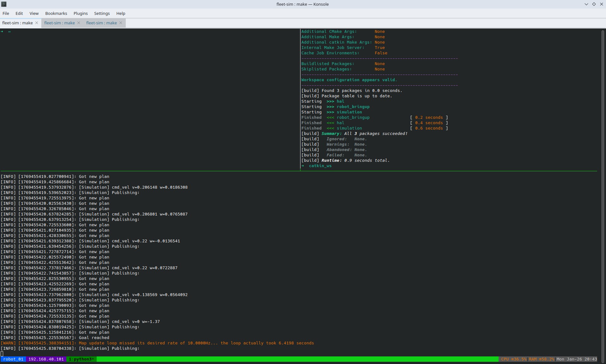Maximize the Konsole window
Screen dimensions: 606x364
pos(594,4)
